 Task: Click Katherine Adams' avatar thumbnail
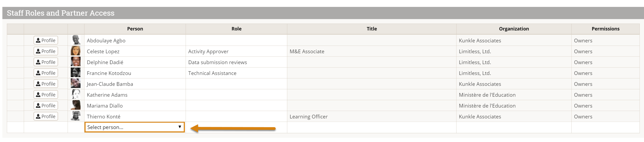[x=76, y=94]
